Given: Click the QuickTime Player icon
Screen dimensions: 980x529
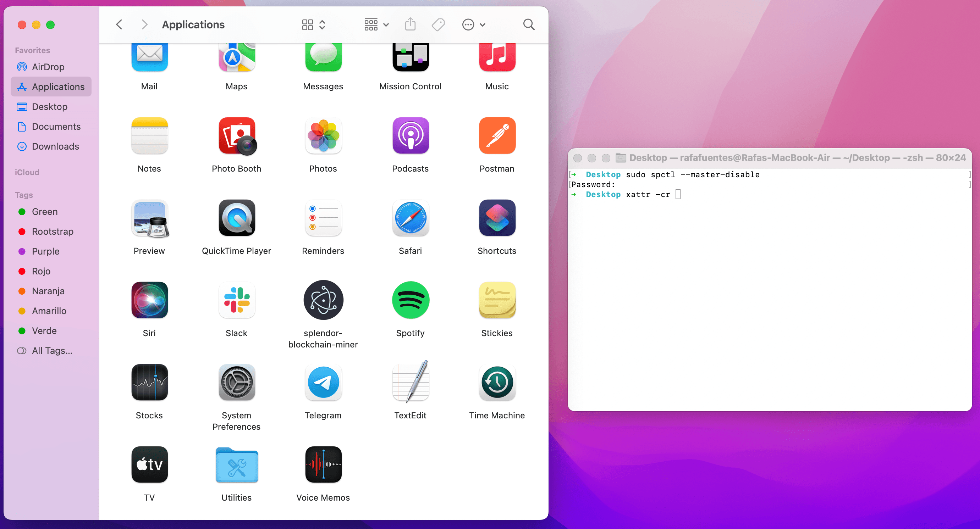Looking at the screenshot, I should tap(237, 218).
